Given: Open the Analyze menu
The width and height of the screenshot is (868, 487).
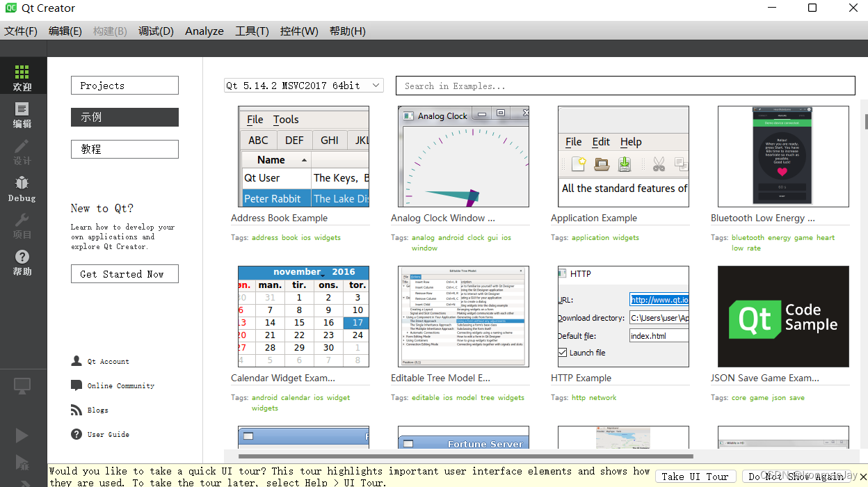Looking at the screenshot, I should (x=204, y=31).
